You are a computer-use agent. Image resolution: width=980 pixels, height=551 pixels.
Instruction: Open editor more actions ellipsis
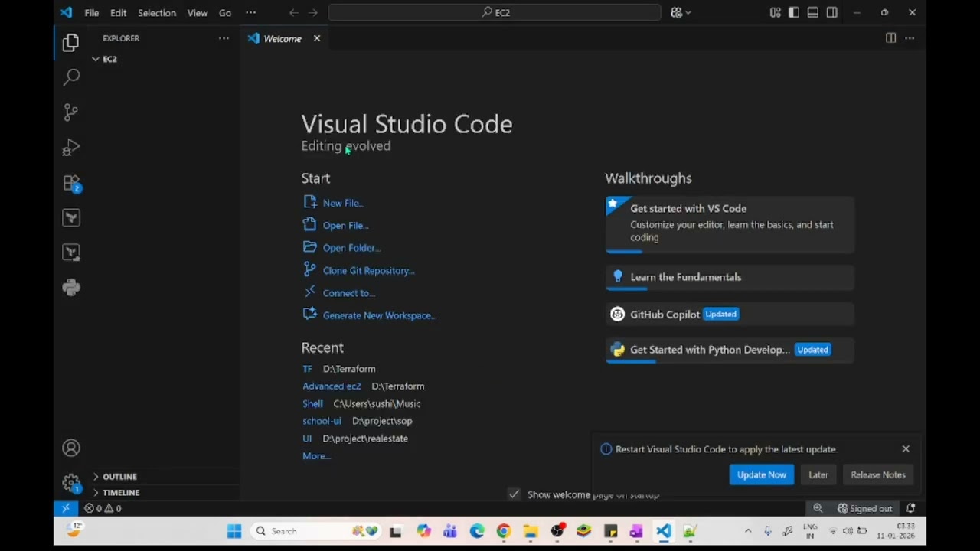910,38
